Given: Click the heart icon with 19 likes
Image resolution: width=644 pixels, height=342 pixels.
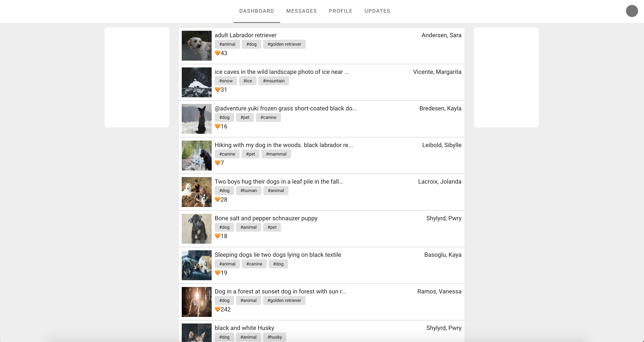Looking at the screenshot, I should coord(217,273).
